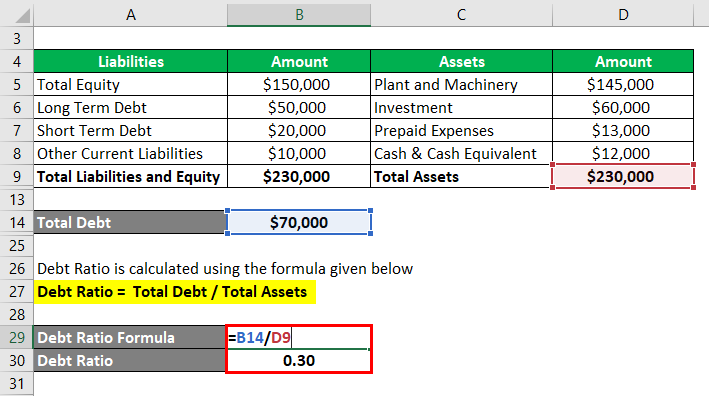
Task: Select column D header
Action: [x=623, y=15]
